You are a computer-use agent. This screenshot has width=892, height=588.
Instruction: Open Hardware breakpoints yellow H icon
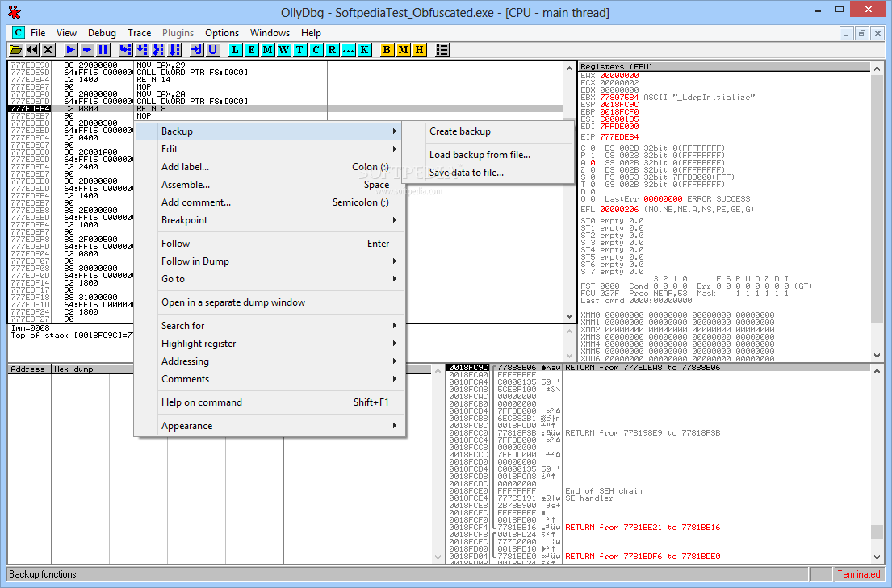pos(419,50)
